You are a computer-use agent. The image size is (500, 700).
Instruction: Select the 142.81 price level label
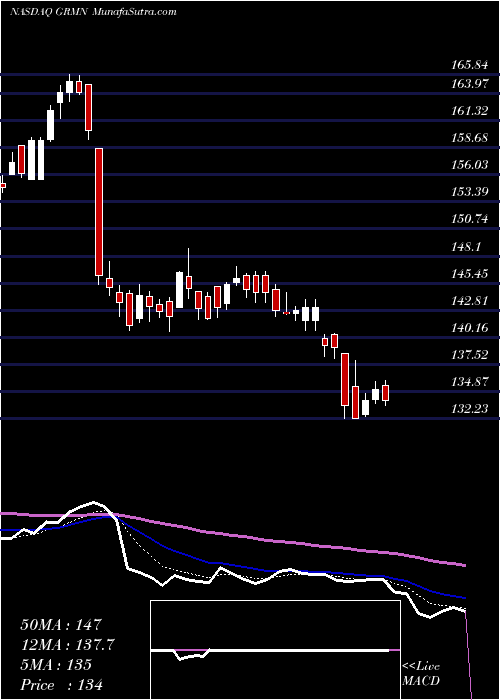click(x=468, y=301)
